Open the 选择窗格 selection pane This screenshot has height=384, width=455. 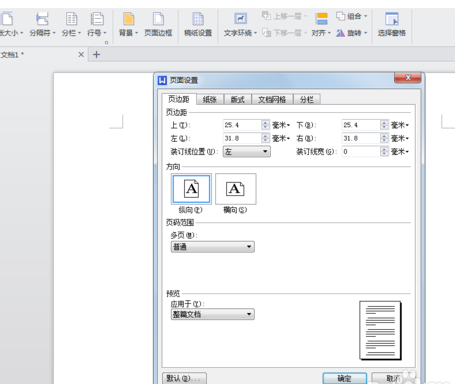tap(392, 24)
